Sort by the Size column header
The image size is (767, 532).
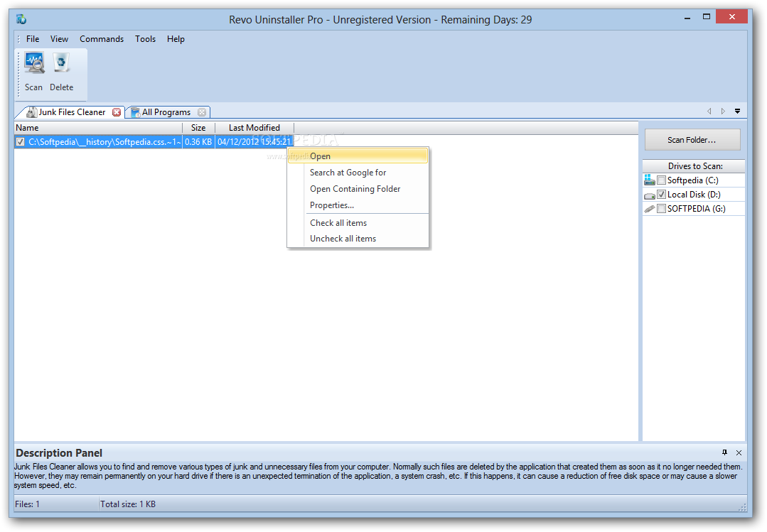198,128
